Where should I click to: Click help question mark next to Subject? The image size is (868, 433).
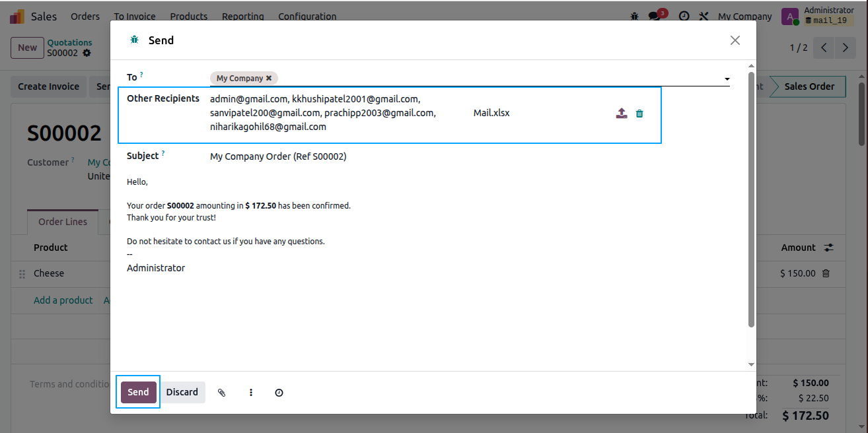(x=163, y=154)
